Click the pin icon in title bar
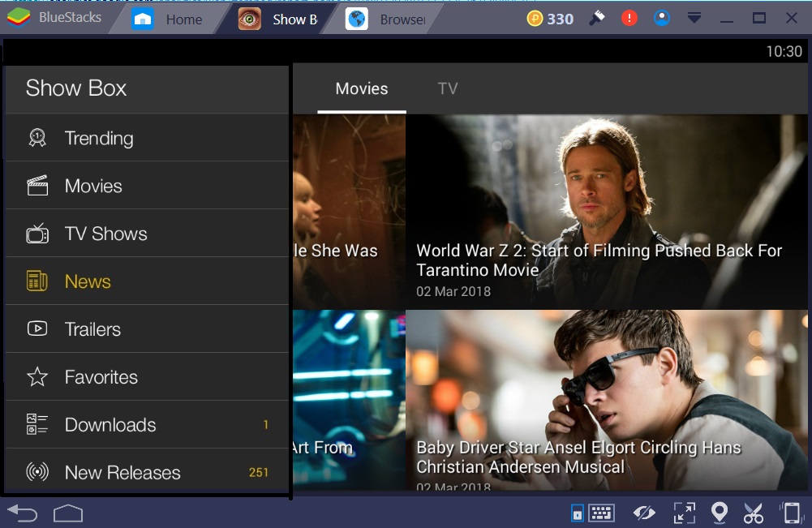The width and height of the screenshot is (812, 528). (x=597, y=19)
